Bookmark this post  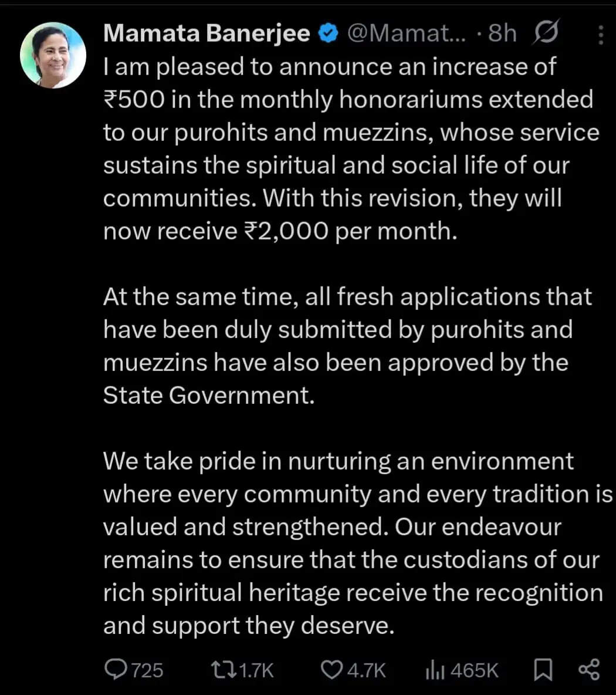click(543, 669)
